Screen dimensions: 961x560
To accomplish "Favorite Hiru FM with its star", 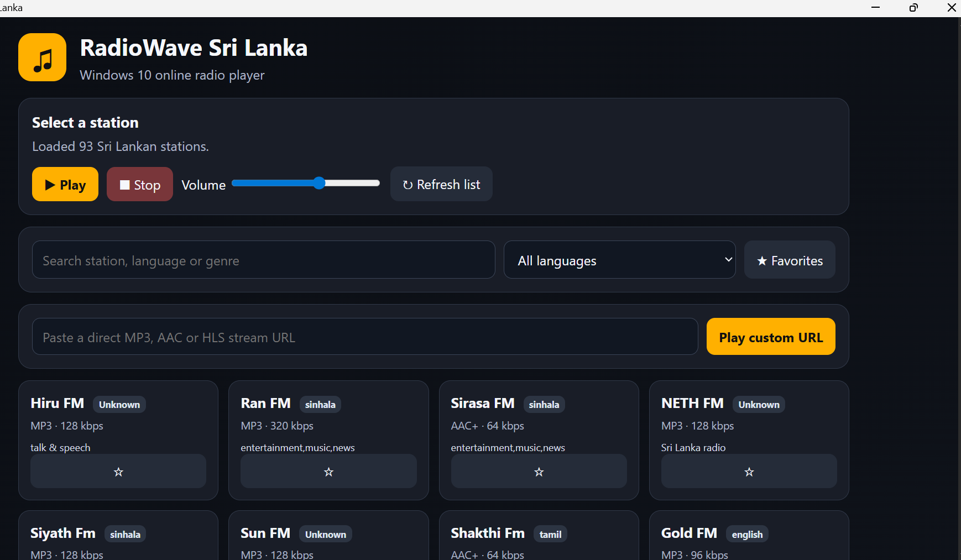I will [x=118, y=472].
